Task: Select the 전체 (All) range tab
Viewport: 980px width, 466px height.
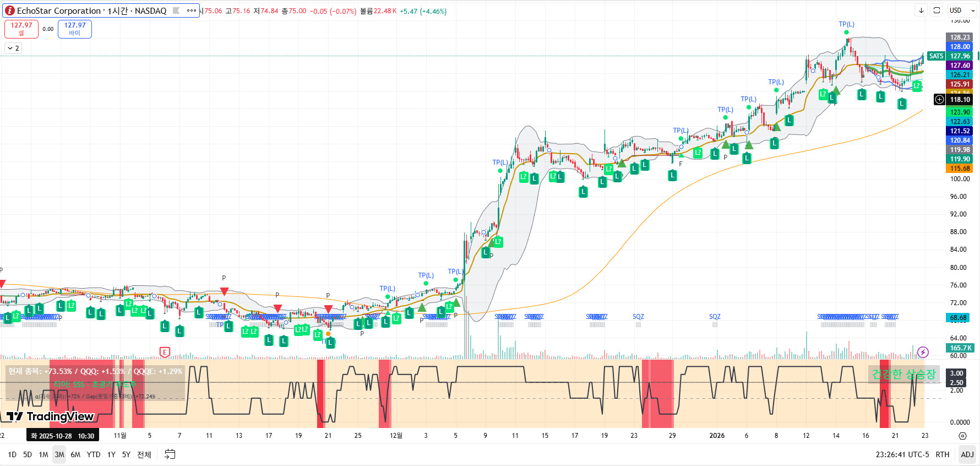Action: tap(144, 454)
